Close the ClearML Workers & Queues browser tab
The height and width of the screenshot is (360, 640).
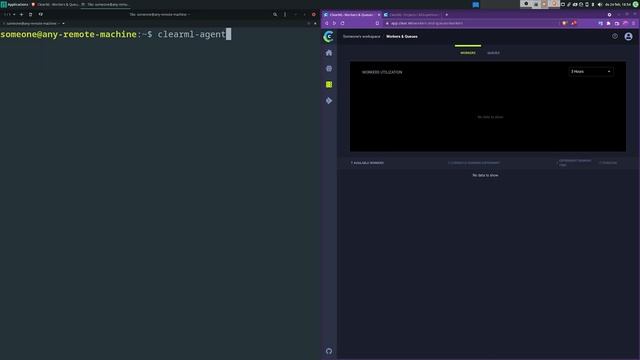click(x=379, y=15)
